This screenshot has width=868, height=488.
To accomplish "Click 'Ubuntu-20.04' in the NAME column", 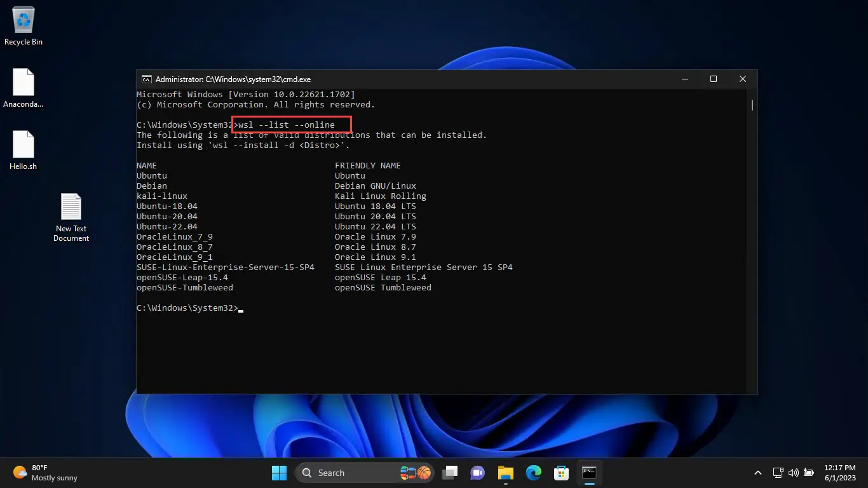I will coord(167,217).
